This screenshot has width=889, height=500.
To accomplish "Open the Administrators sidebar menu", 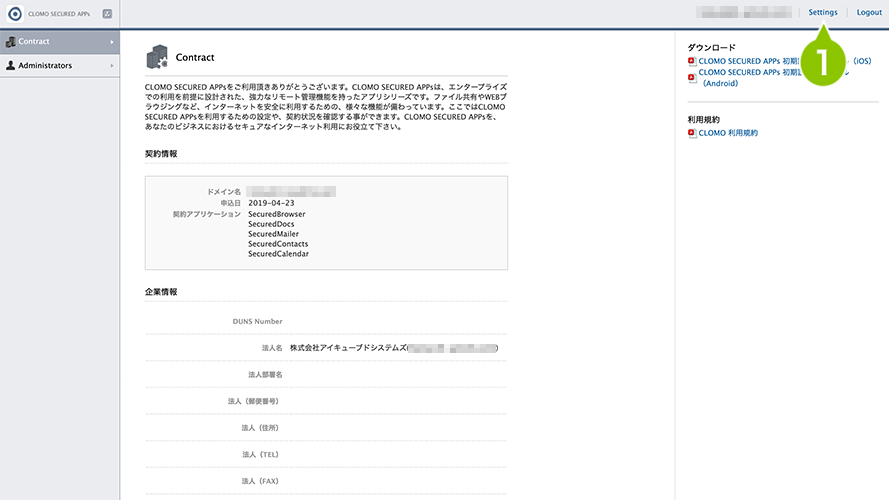I will [60, 66].
